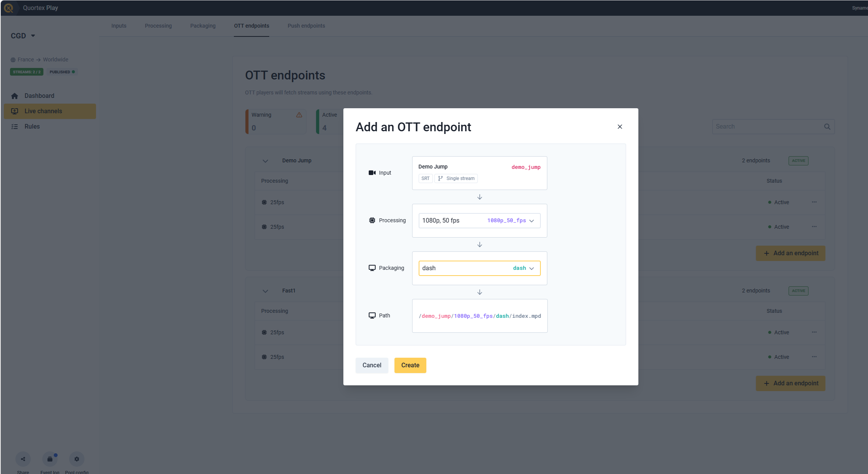Open the Share icon in bottom bar
Image resolution: width=868 pixels, height=474 pixels.
pos(23,459)
